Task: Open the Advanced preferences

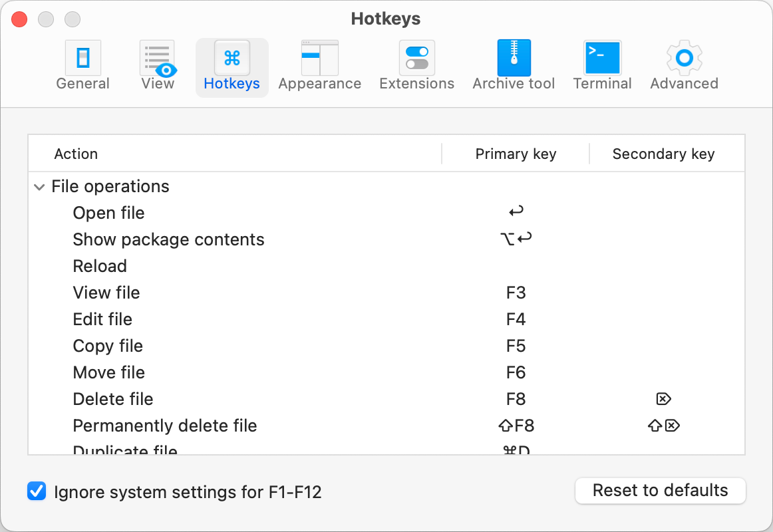Action: 683,65
